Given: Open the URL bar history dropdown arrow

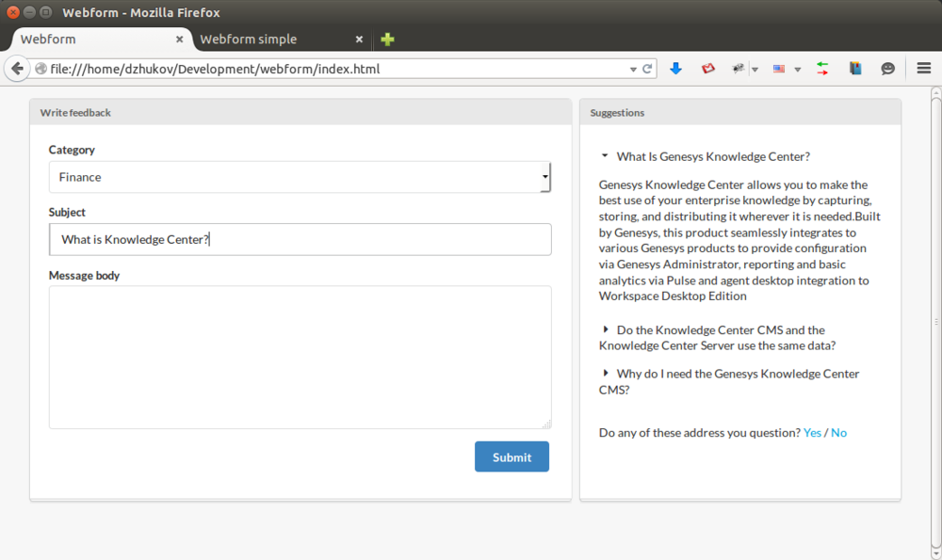Looking at the screenshot, I should tap(633, 70).
